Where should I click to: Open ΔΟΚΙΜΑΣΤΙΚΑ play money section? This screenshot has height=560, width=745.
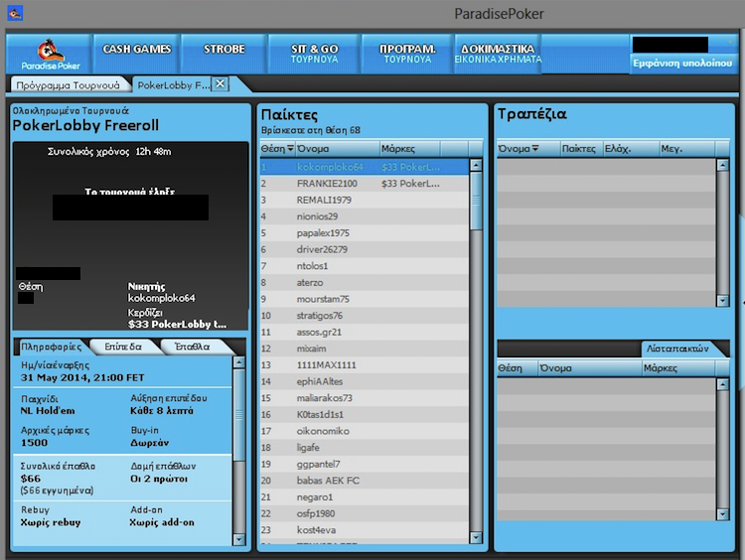[498, 55]
